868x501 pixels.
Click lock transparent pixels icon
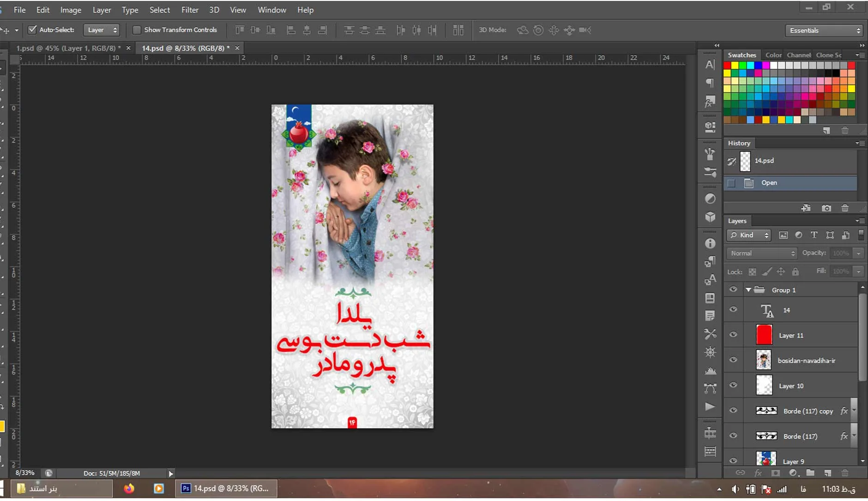752,272
